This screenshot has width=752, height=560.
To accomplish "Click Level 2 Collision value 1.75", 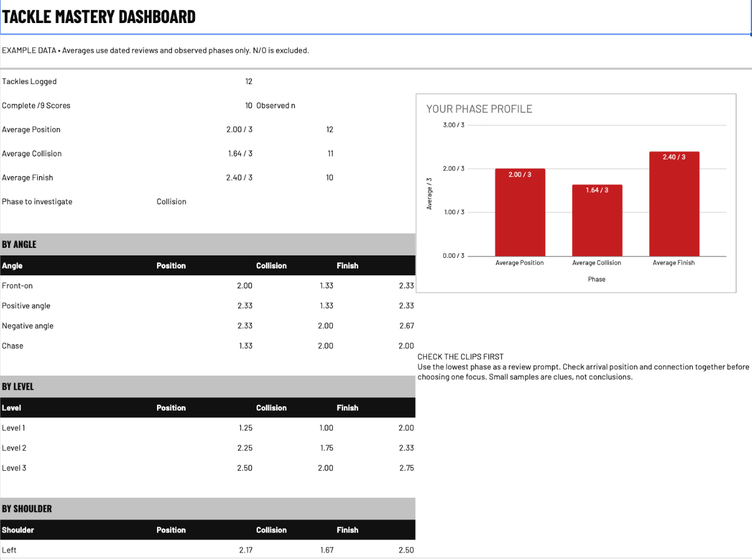I will point(326,448).
